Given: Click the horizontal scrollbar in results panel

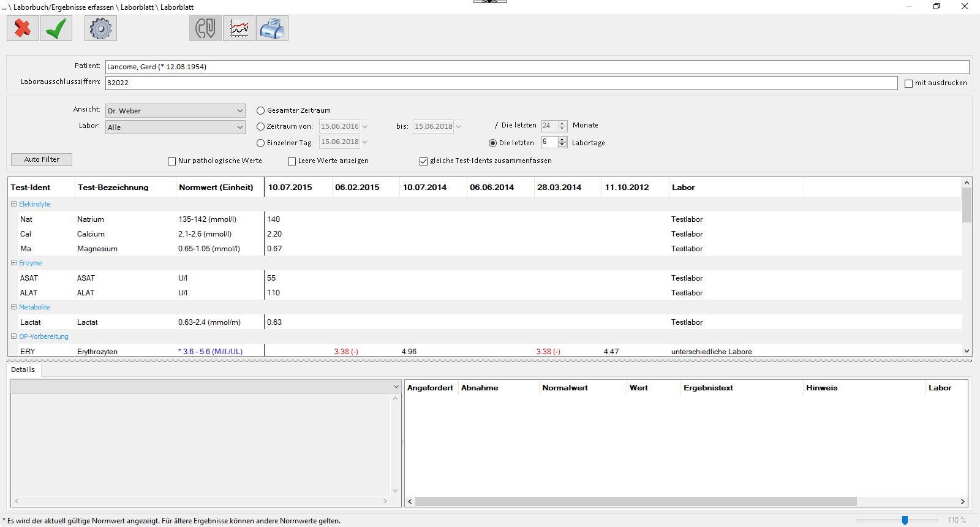Looking at the screenshot, I should (x=636, y=501).
